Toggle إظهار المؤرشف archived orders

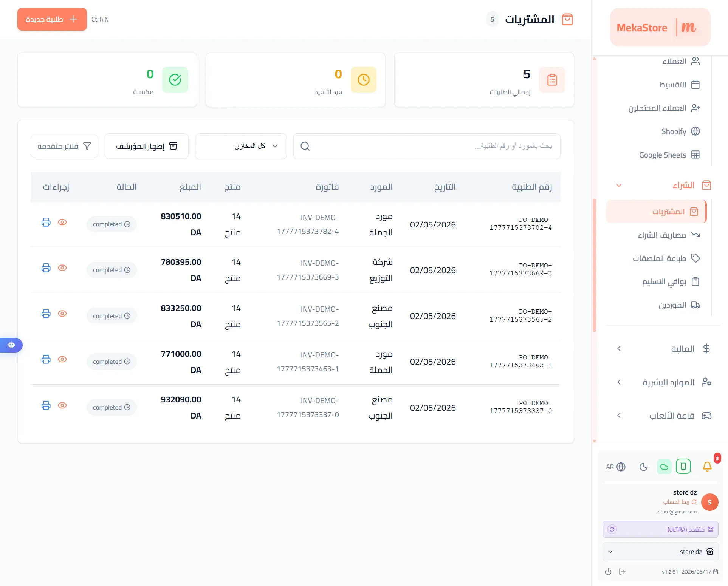(147, 146)
